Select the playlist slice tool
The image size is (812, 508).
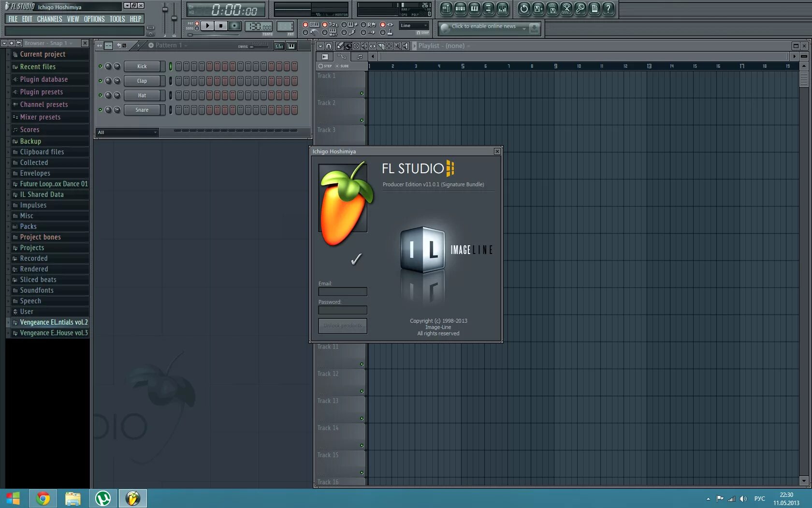tap(381, 46)
